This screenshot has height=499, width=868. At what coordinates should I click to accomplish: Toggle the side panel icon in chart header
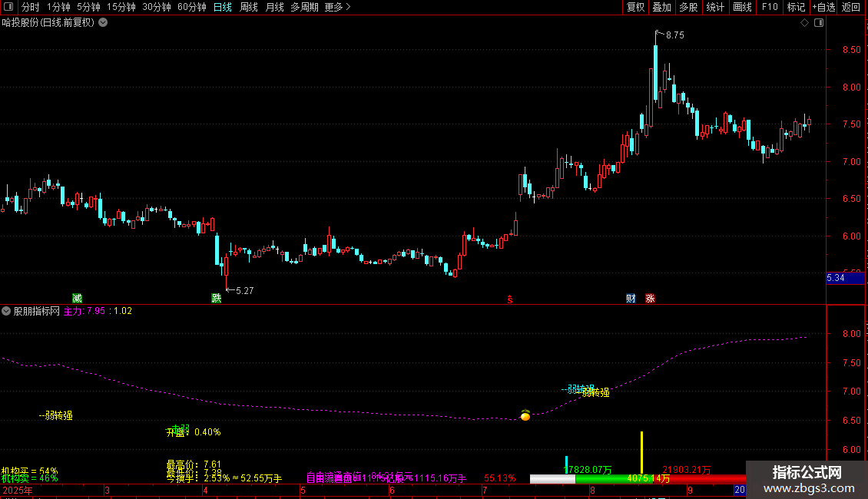[x=819, y=23]
